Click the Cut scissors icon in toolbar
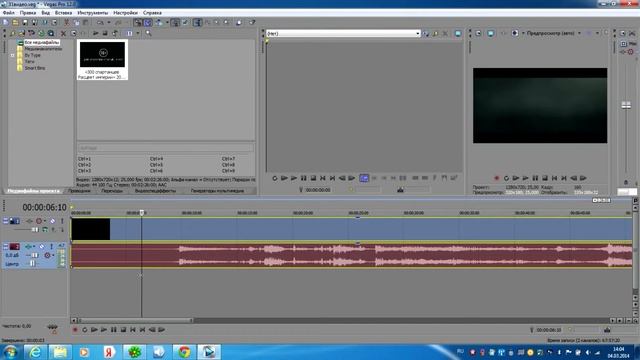 coord(66,22)
